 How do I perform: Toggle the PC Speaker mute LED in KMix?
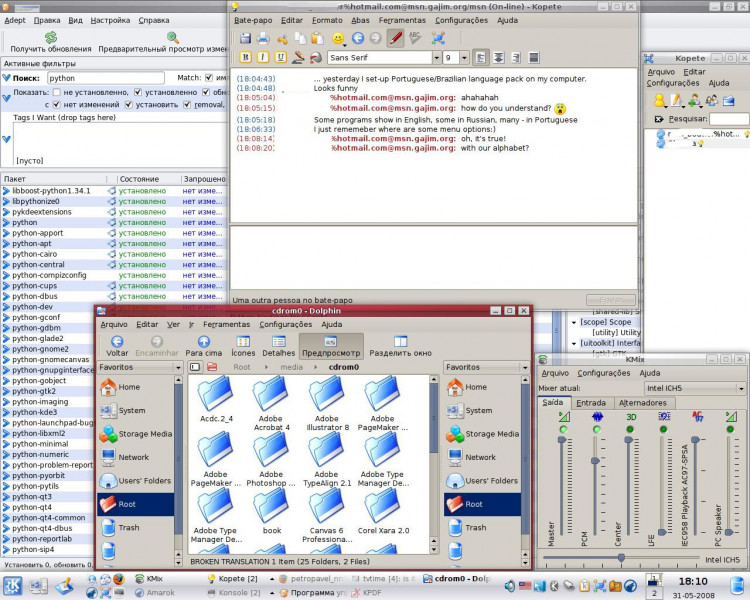[730, 429]
